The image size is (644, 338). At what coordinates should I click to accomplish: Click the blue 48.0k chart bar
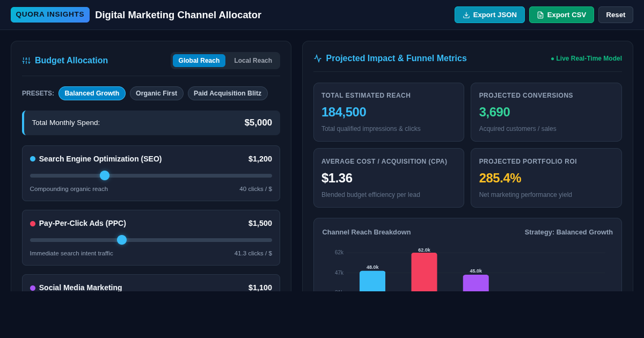372,281
